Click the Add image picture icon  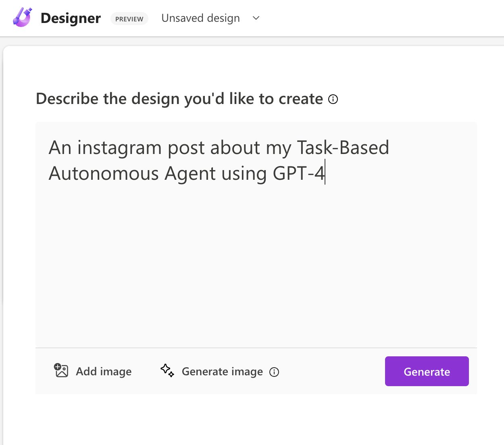point(61,370)
